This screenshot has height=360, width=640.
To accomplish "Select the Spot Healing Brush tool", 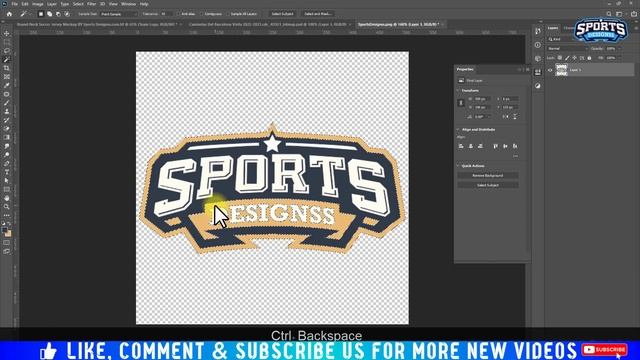I will (7, 94).
